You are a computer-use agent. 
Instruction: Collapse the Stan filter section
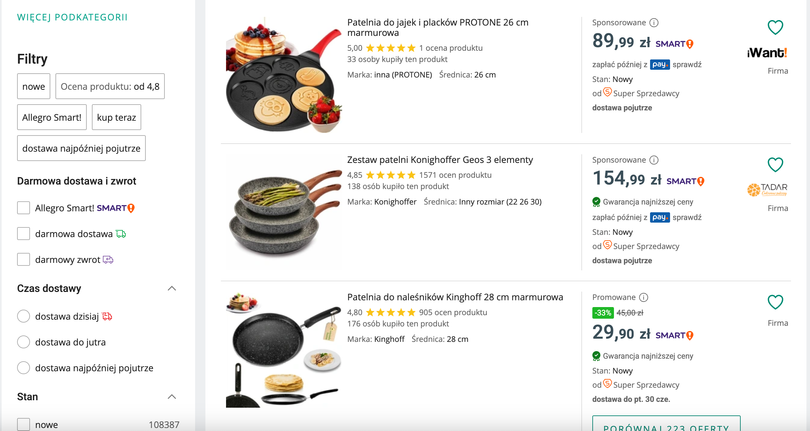click(x=171, y=397)
